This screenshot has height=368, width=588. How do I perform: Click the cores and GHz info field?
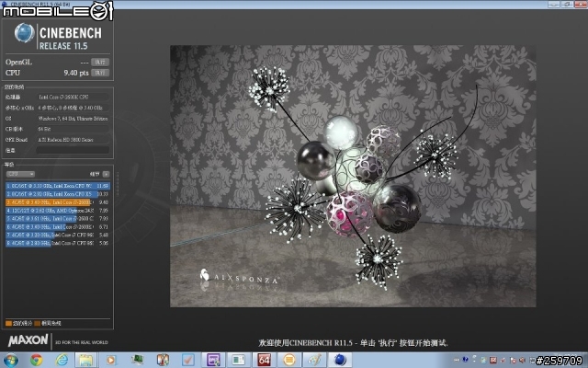click(x=73, y=108)
